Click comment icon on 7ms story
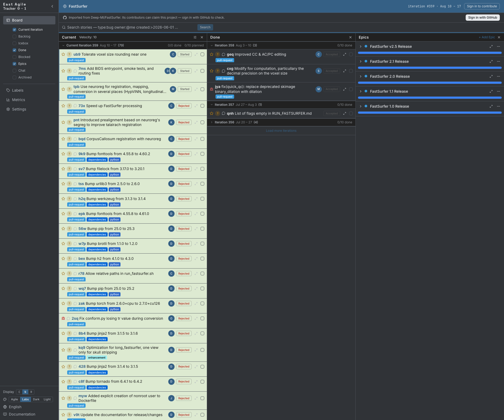Screen dimensions: 504x420 click(x=75, y=71)
